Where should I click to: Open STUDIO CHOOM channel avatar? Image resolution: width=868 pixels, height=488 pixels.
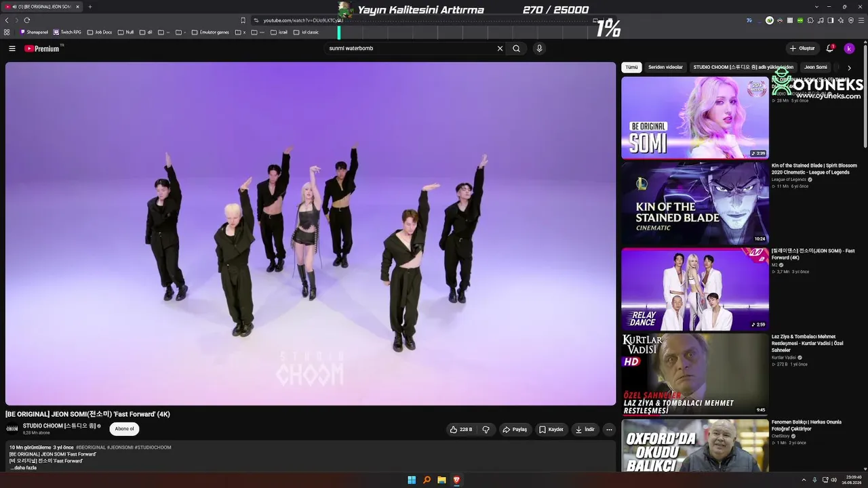[12, 428]
